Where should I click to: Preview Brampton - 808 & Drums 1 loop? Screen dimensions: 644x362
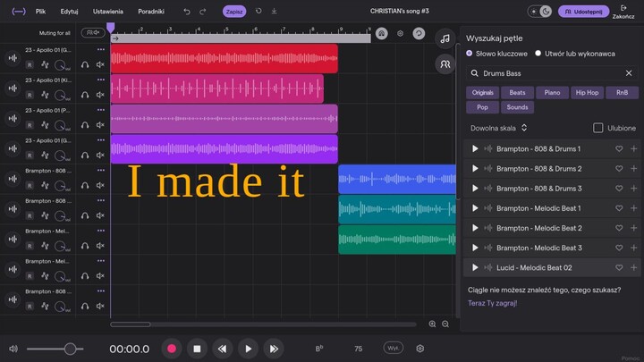coord(475,149)
